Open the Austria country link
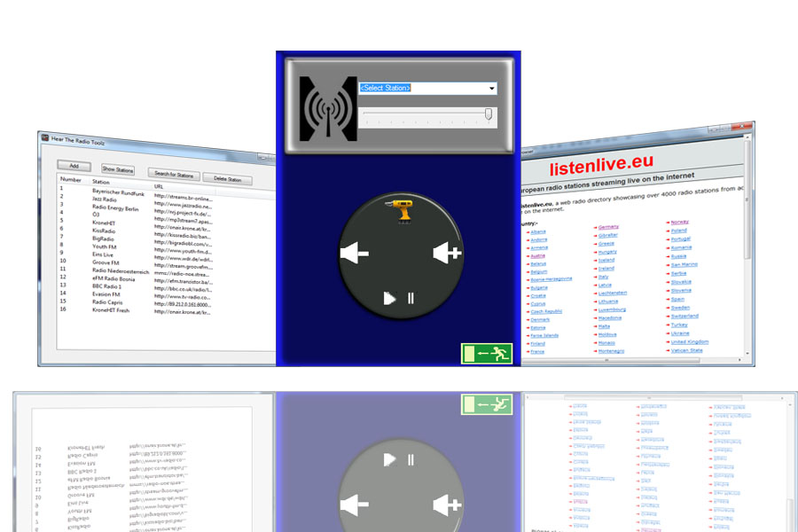798x532 pixels. (x=537, y=255)
